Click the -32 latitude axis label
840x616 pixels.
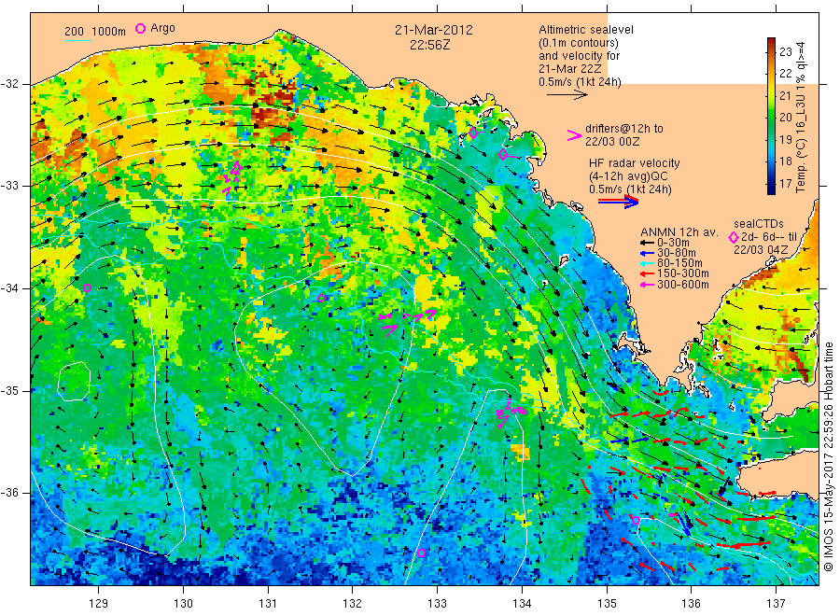click(11, 84)
